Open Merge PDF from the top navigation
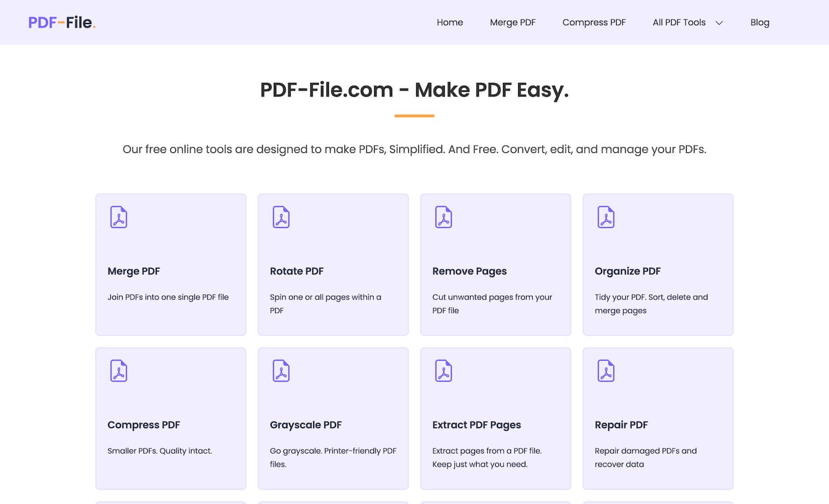Viewport: 829px width, 504px height. coord(513,22)
